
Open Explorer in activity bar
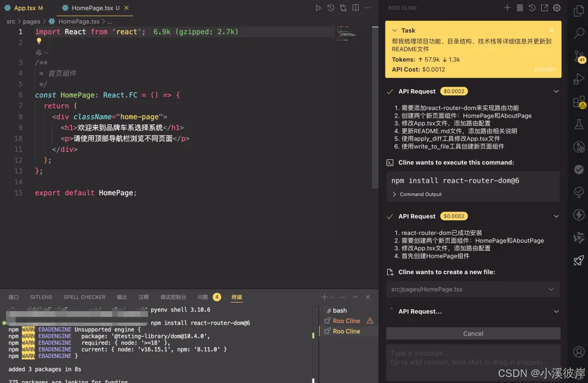(x=579, y=11)
